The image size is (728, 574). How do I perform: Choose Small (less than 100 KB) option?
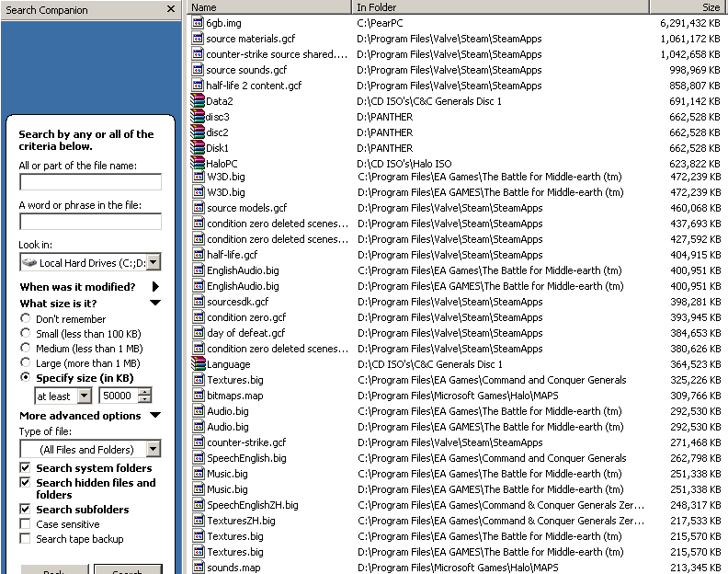(x=26, y=333)
